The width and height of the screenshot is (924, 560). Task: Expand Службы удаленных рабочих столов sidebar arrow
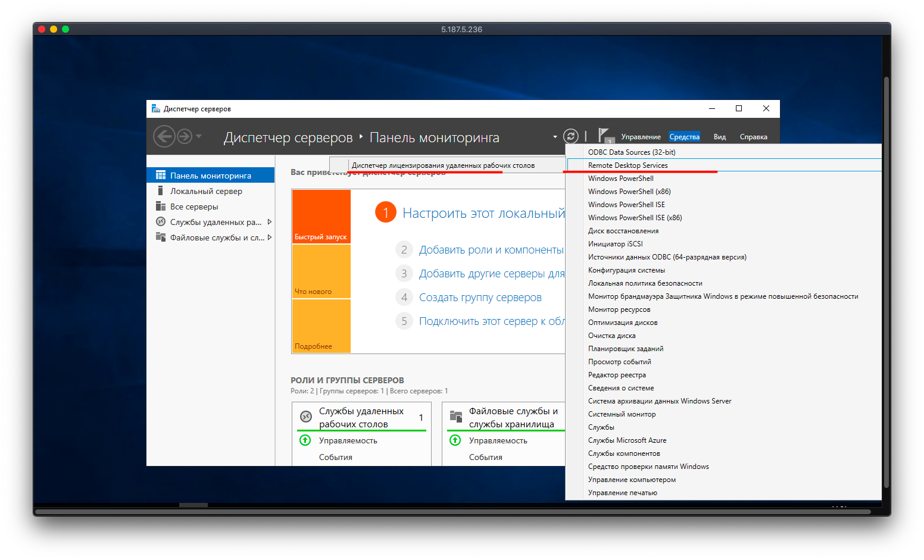click(x=270, y=222)
